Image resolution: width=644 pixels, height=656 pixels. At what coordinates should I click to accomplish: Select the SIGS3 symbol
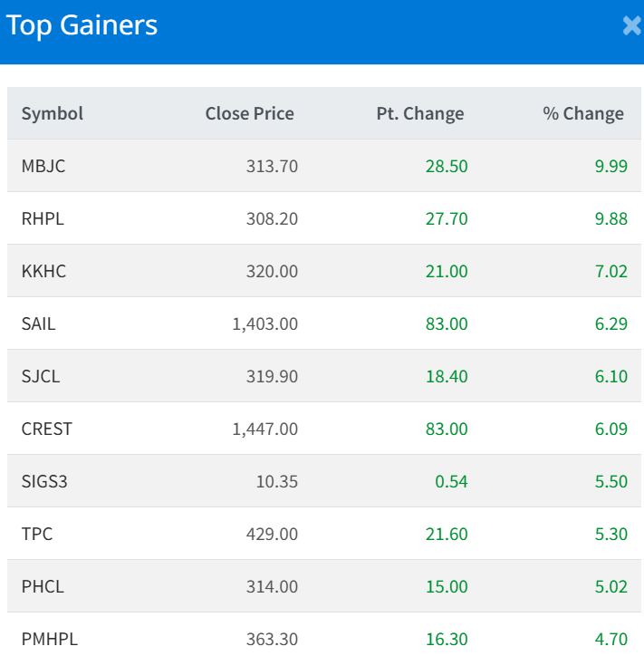pyautogui.click(x=44, y=481)
